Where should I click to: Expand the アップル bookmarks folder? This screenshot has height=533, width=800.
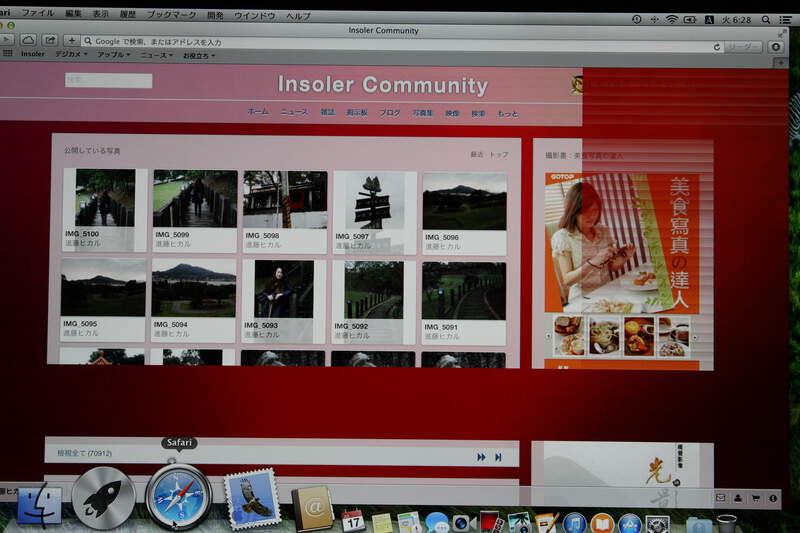tap(113, 54)
